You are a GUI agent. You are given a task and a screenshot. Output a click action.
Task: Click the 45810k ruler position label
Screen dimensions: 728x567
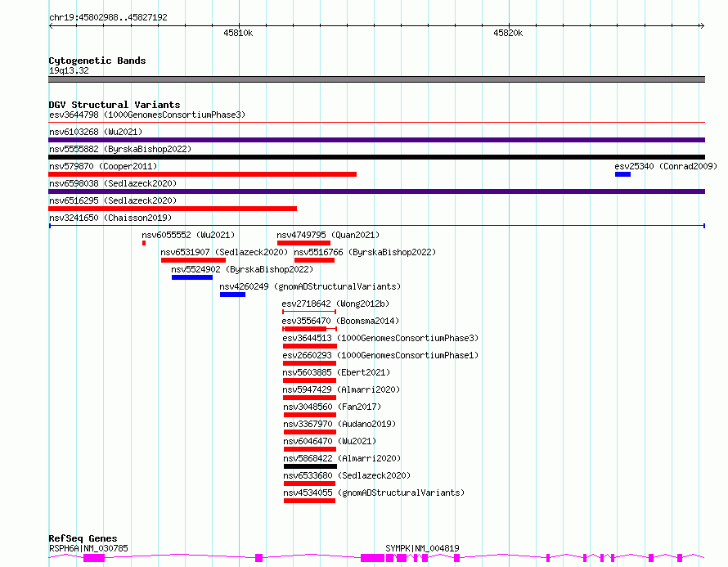click(238, 33)
